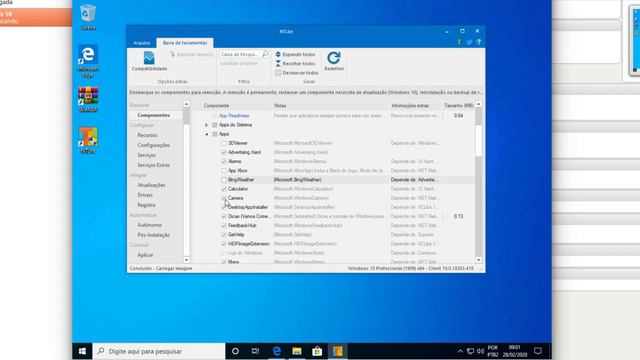The image size is (640, 360).
Task: Open File Explorer from the taskbar
Action: point(297,351)
